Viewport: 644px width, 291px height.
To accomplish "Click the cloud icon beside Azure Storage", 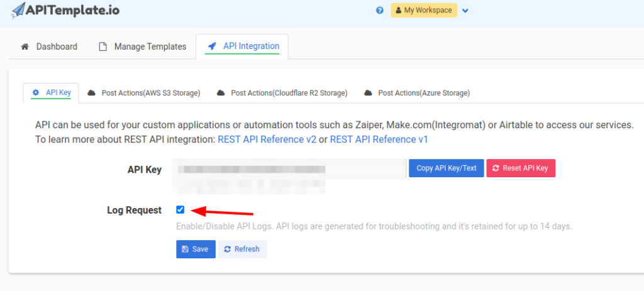I will 368,93.
